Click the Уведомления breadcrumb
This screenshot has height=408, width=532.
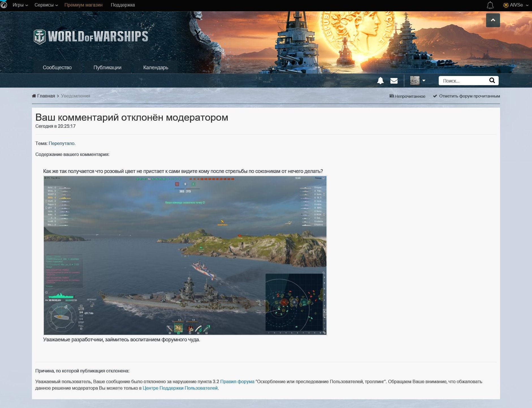pos(75,96)
